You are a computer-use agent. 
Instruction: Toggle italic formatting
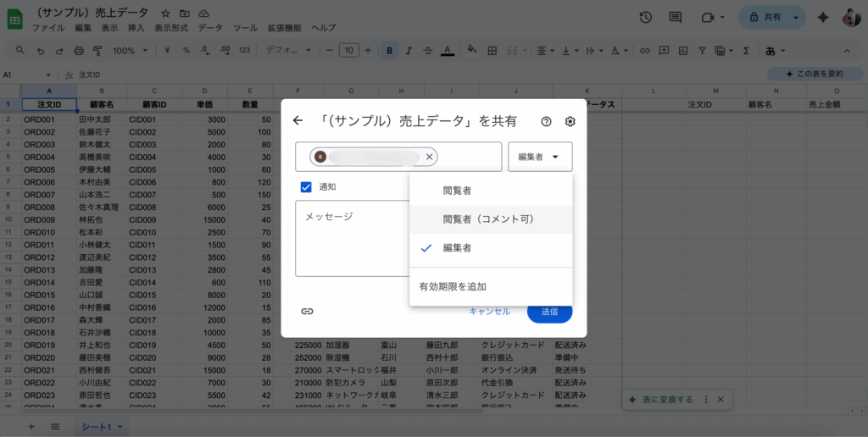(409, 50)
